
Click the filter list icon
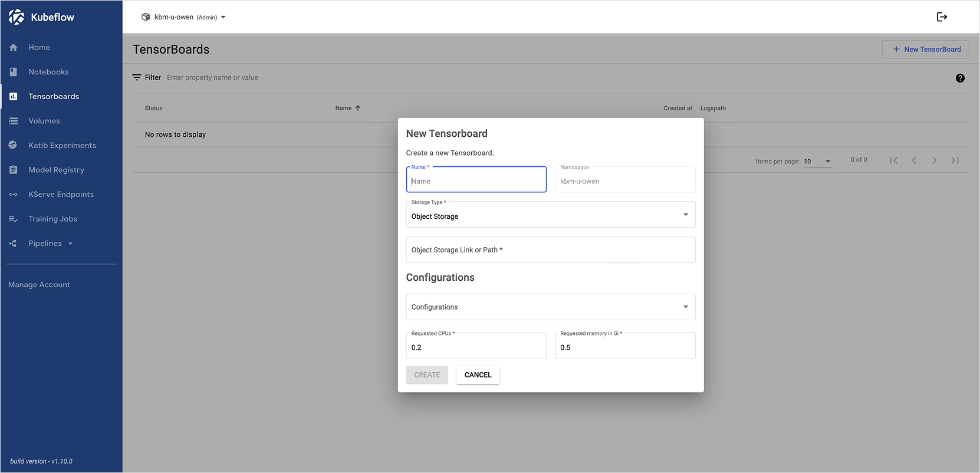(137, 77)
